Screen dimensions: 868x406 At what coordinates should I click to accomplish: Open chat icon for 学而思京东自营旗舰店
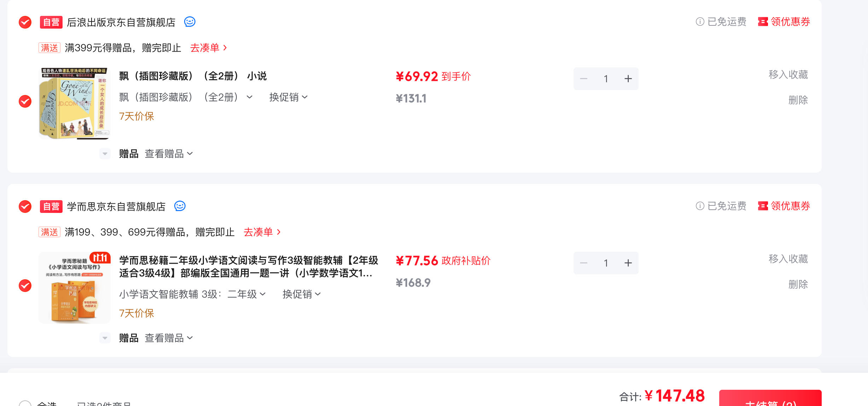click(x=180, y=206)
